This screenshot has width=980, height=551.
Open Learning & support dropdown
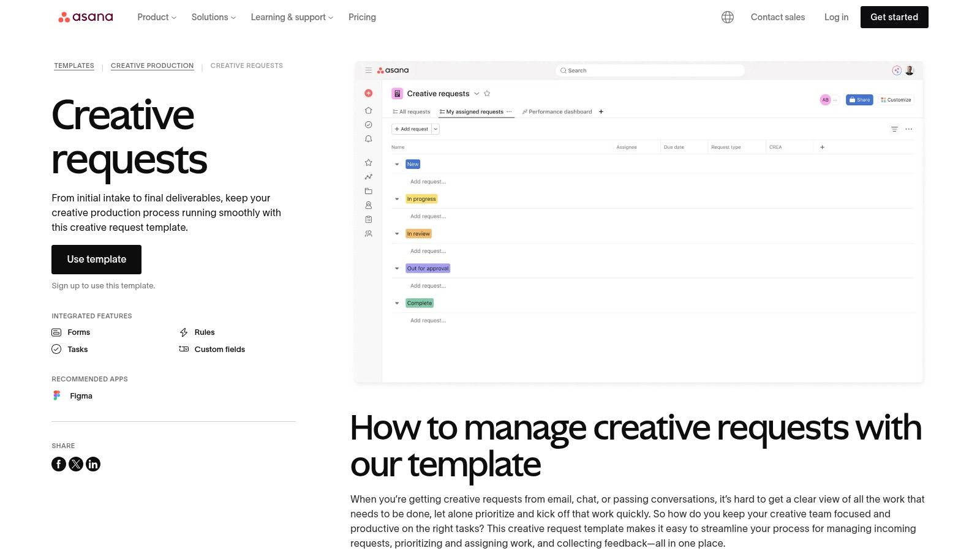coord(292,17)
